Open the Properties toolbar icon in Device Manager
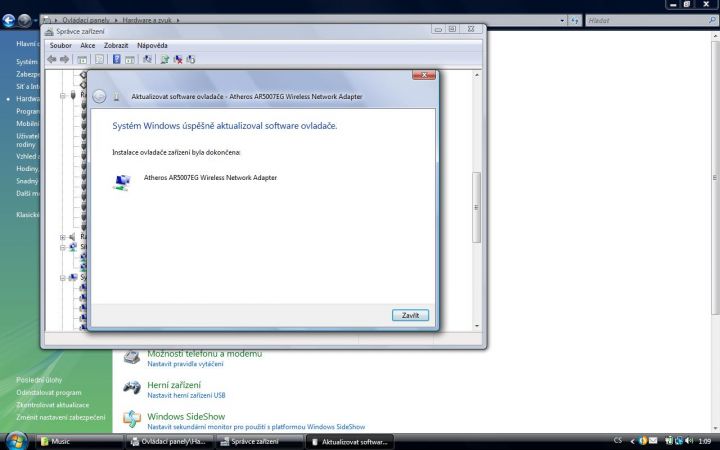The image size is (720, 450). 99,59
